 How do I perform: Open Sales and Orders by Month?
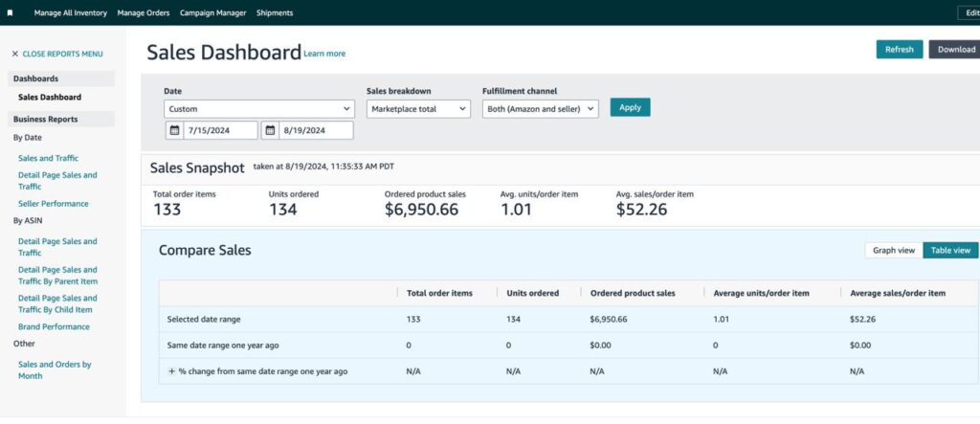click(x=55, y=369)
